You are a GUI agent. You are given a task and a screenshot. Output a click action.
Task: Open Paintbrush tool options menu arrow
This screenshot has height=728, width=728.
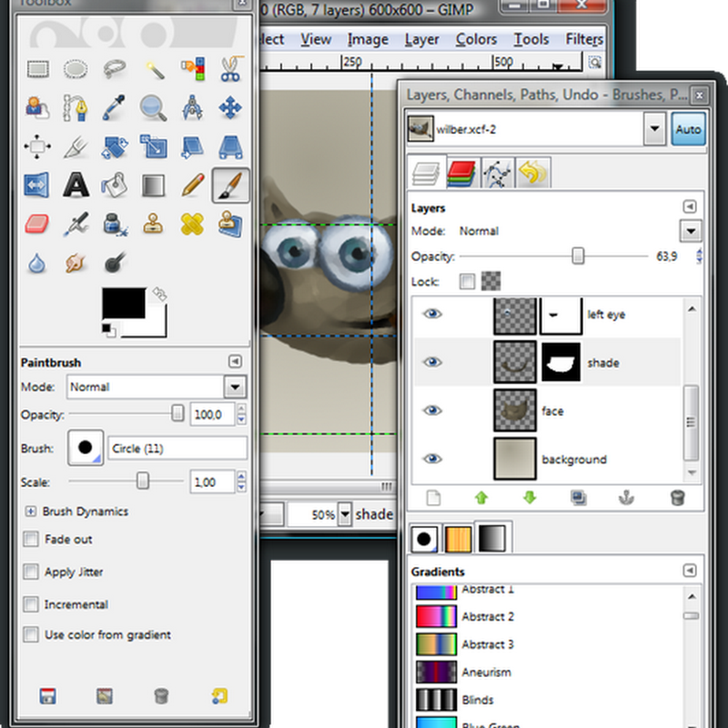tap(236, 361)
